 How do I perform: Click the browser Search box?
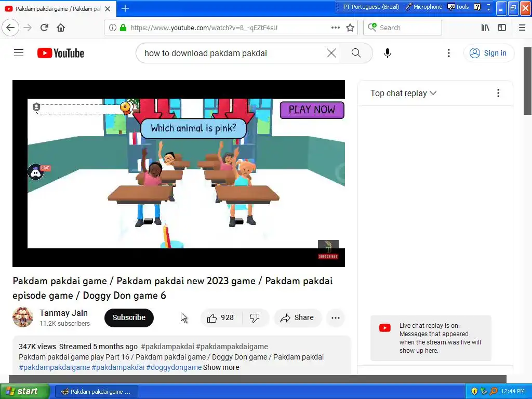click(x=403, y=28)
